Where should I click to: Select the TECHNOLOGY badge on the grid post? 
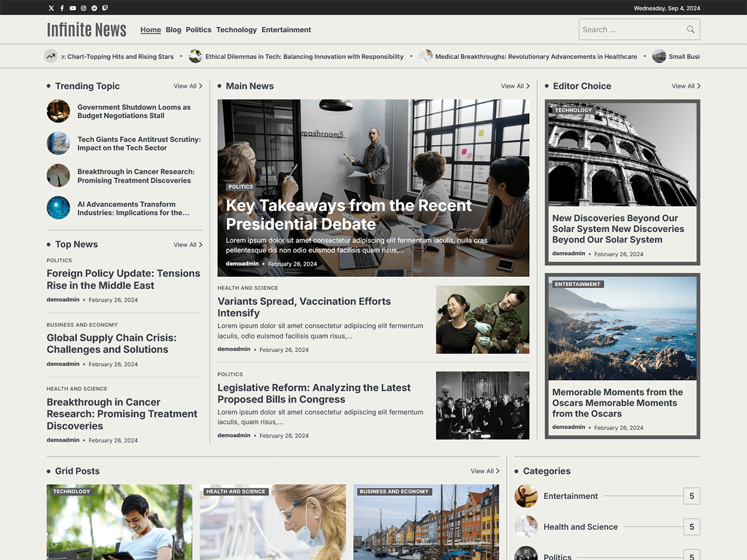pos(71,491)
